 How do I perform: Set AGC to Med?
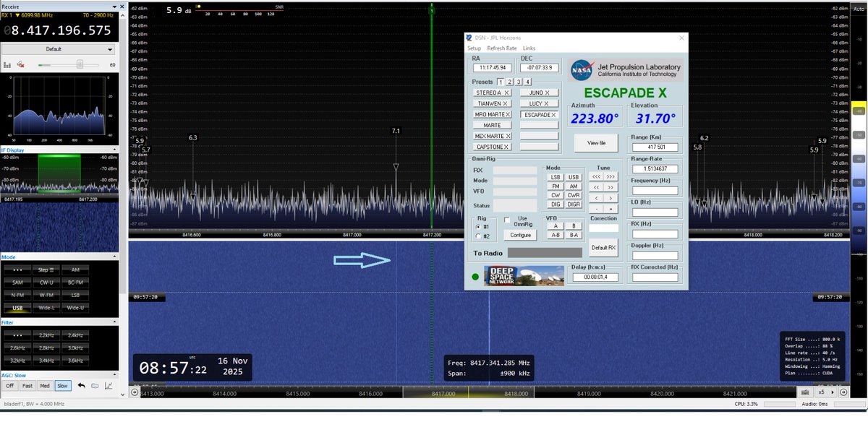pyautogui.click(x=46, y=386)
